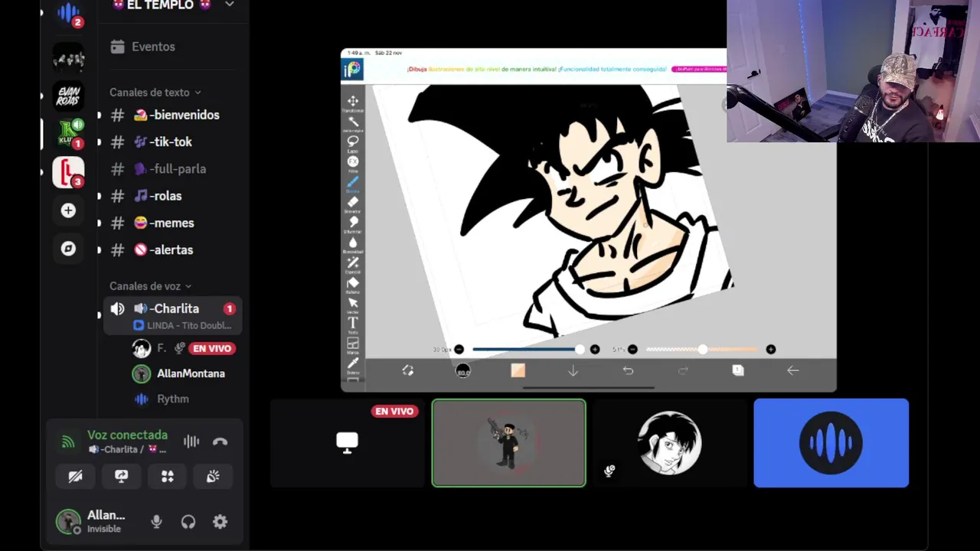Select the Texto tool
980x551 pixels.
[353, 324]
